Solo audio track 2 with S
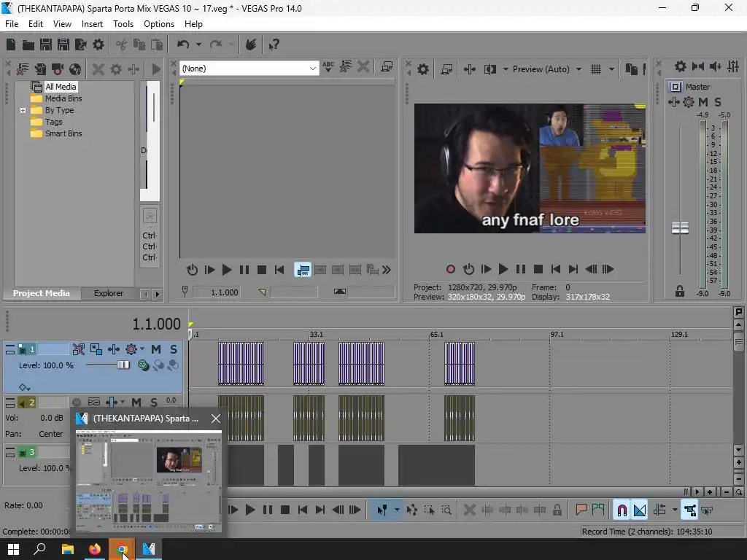This screenshot has width=747, height=560. coord(153,402)
